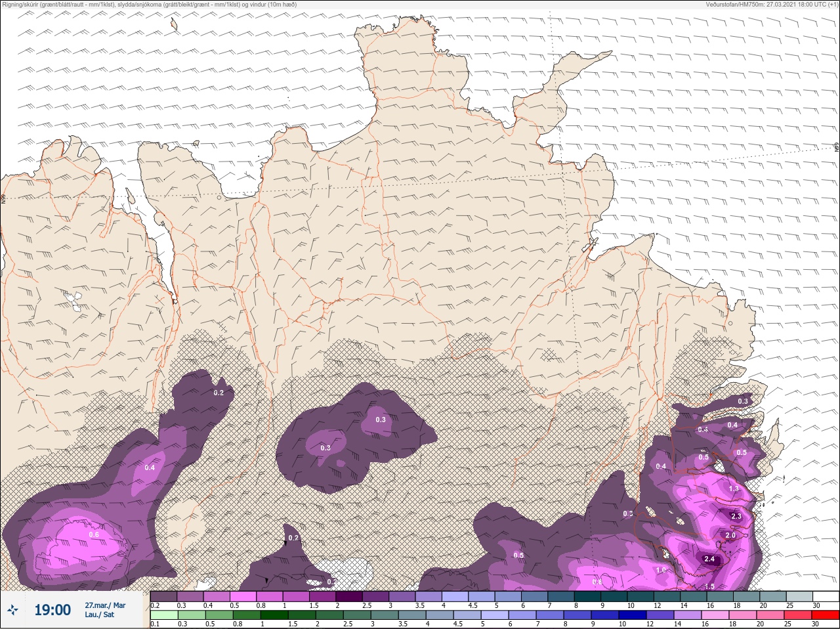This screenshot has height=629, width=840.
Task: Click the 0.6 precipitation value in the southwest
Action: (94, 534)
